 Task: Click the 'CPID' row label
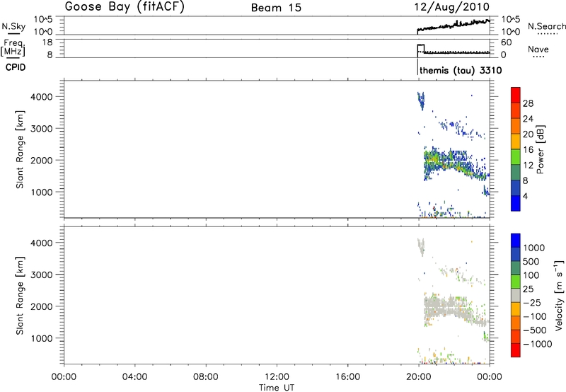[16, 67]
